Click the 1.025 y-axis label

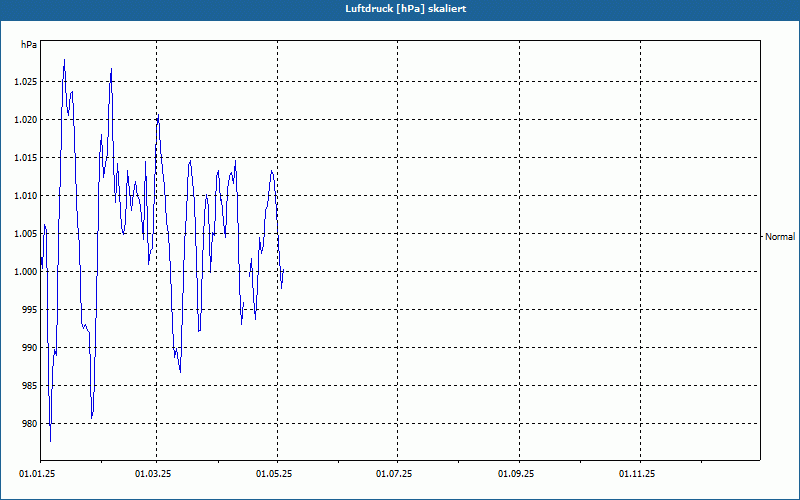pyautogui.click(x=26, y=82)
